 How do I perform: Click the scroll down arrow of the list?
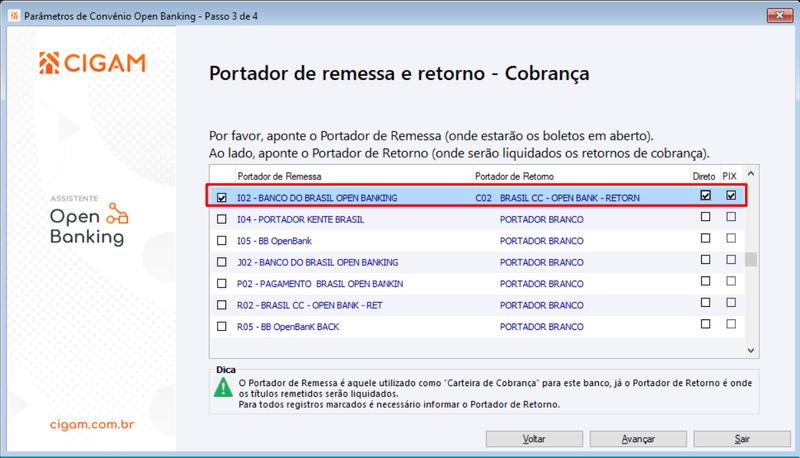click(751, 350)
